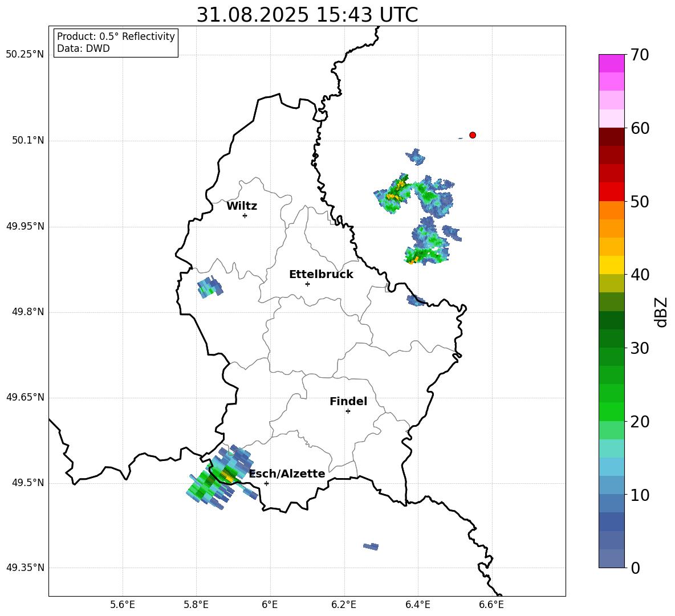
Task: Click the Esch/Alzette station cross marker
Action: pyautogui.click(x=266, y=483)
